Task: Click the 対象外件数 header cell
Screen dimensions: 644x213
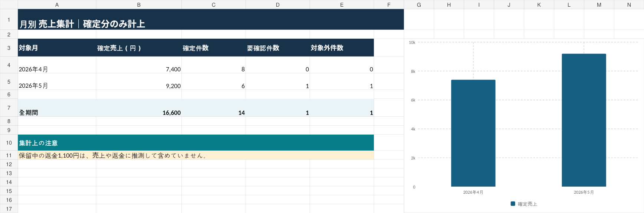Action: 342,48
